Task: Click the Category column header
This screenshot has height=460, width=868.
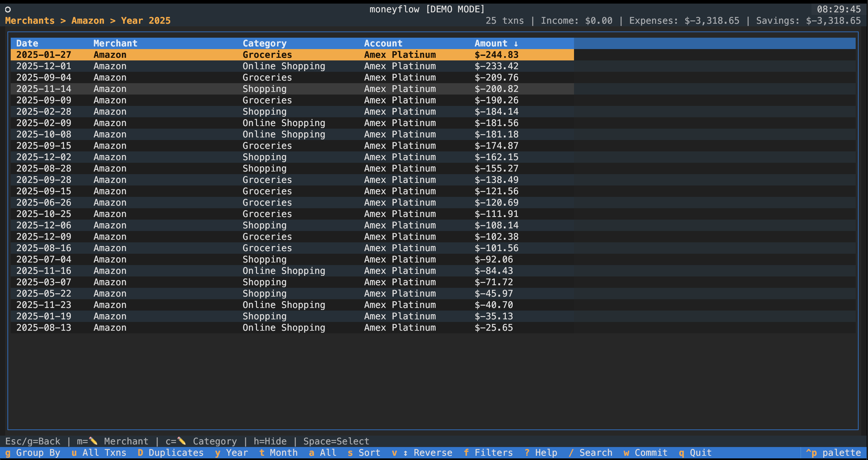Action: (x=264, y=44)
